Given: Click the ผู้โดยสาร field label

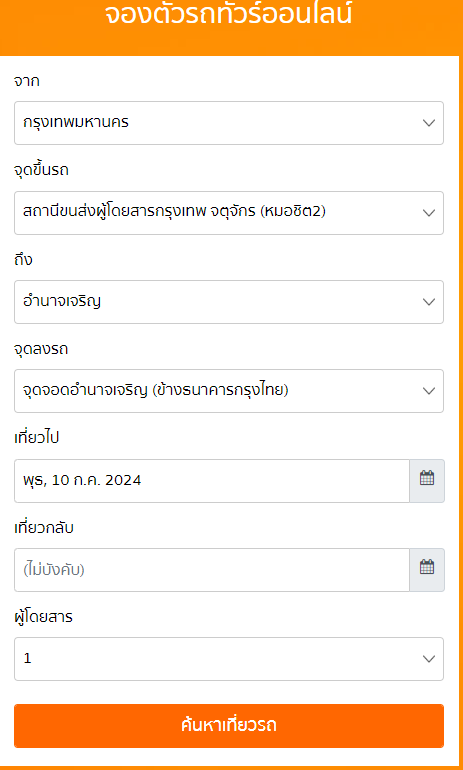Looking at the screenshot, I should click(43, 617).
